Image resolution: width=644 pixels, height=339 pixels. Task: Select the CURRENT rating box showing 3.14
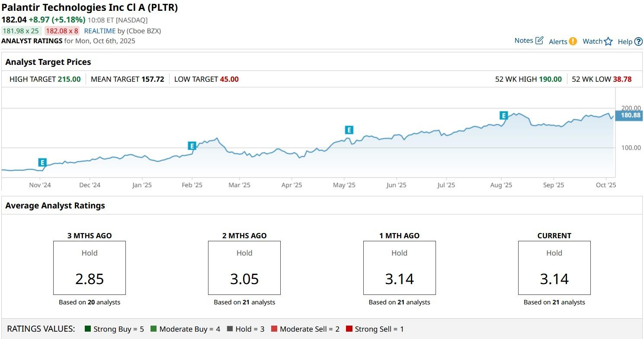pyautogui.click(x=554, y=268)
